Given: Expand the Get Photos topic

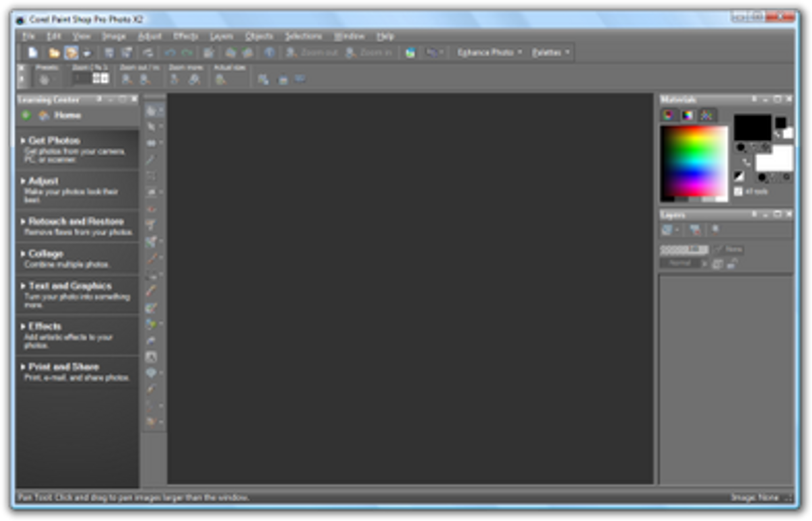Looking at the screenshot, I should (x=54, y=141).
